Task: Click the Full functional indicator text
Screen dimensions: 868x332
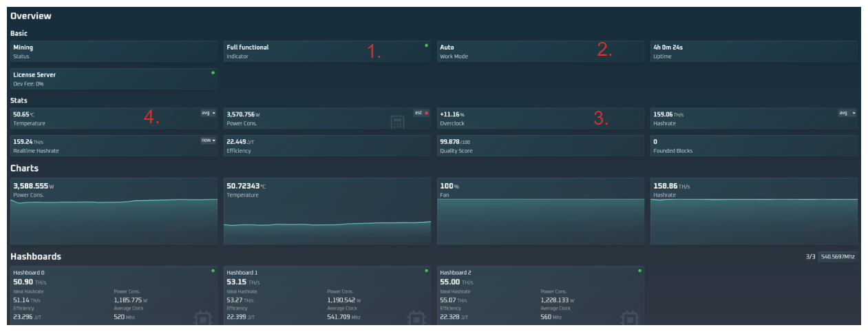Action: click(x=248, y=48)
